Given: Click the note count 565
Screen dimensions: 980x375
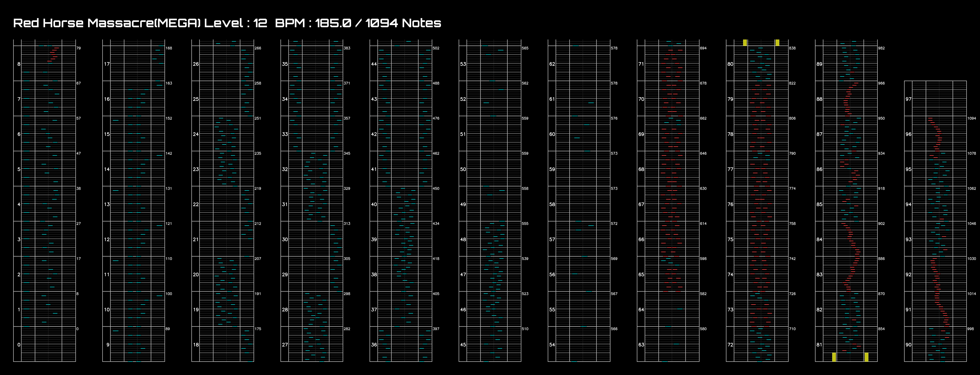Looking at the screenshot, I should (x=525, y=48).
